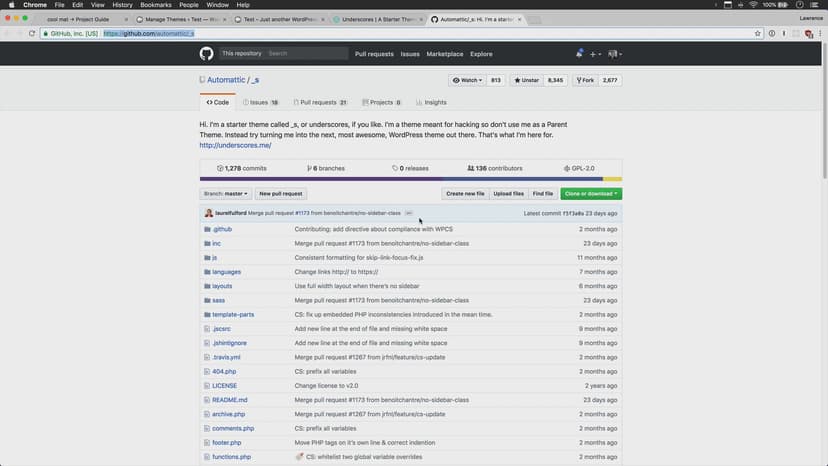Image resolution: width=828 pixels, height=466 pixels.
Task: Open the README.md file
Action: [230, 400]
